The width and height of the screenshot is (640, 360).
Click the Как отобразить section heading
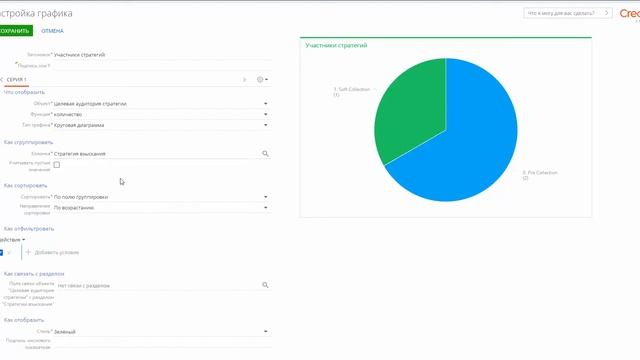(24, 320)
